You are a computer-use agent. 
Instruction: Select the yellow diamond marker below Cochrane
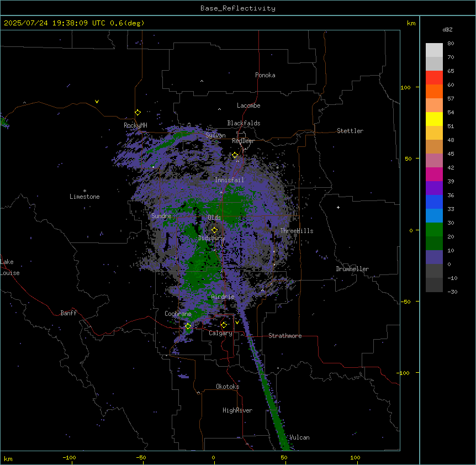coord(188,326)
